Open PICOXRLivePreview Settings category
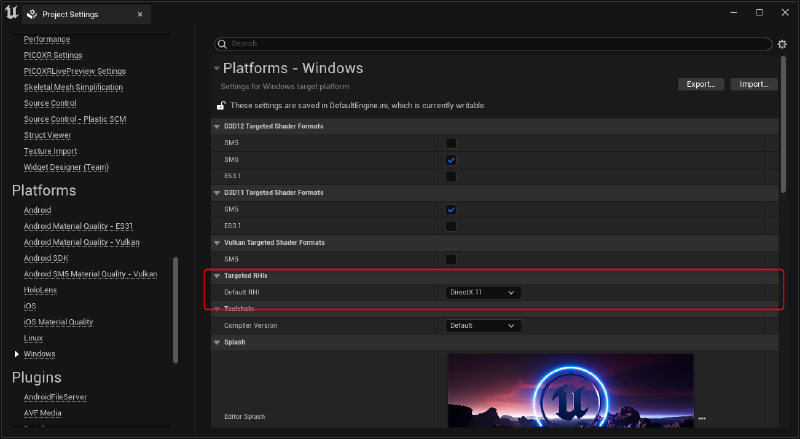Viewport: 800px width, 439px height. click(x=75, y=71)
